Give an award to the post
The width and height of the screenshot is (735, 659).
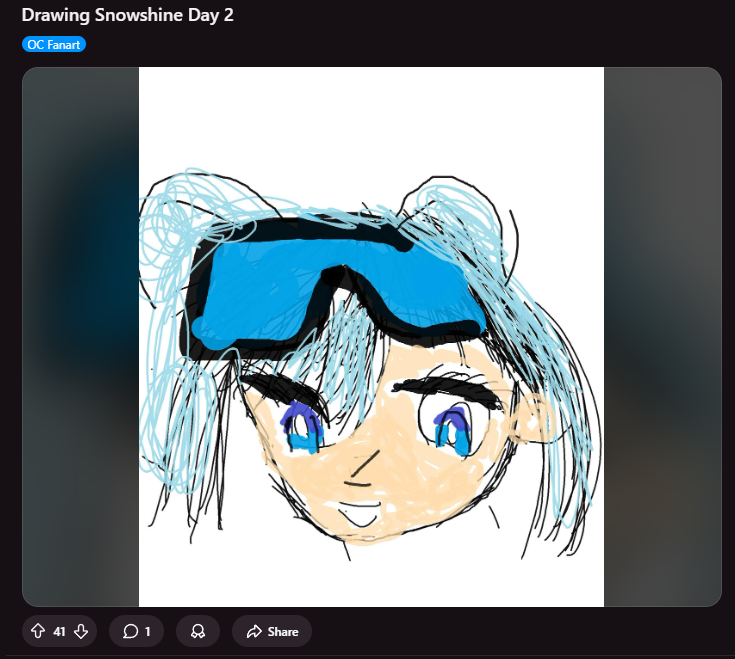point(198,631)
